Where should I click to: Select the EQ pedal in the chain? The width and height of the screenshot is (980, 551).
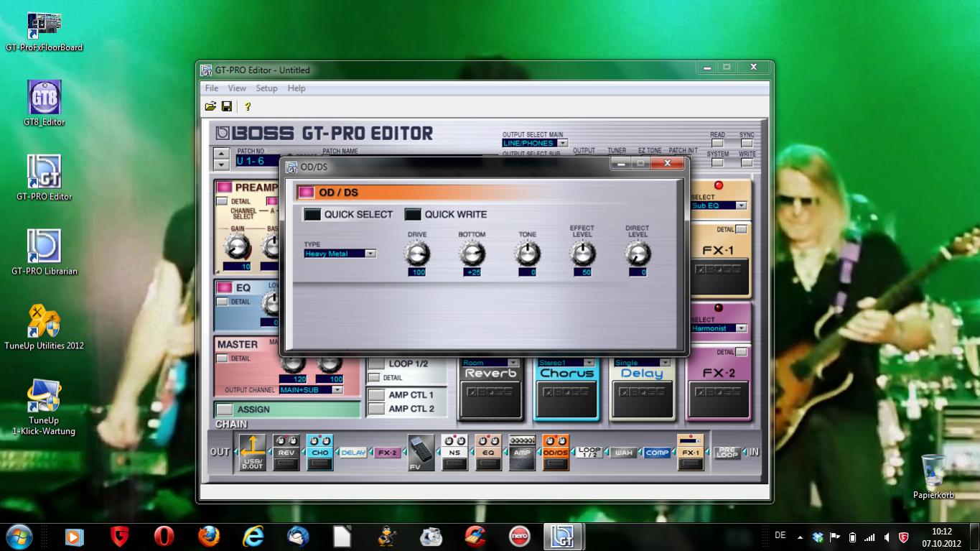tap(488, 453)
